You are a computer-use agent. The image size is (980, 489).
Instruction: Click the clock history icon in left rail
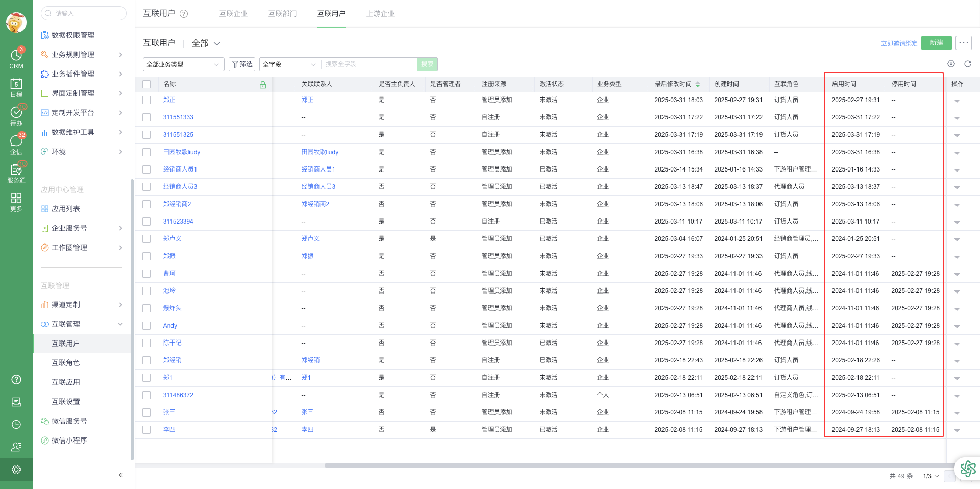(x=16, y=424)
